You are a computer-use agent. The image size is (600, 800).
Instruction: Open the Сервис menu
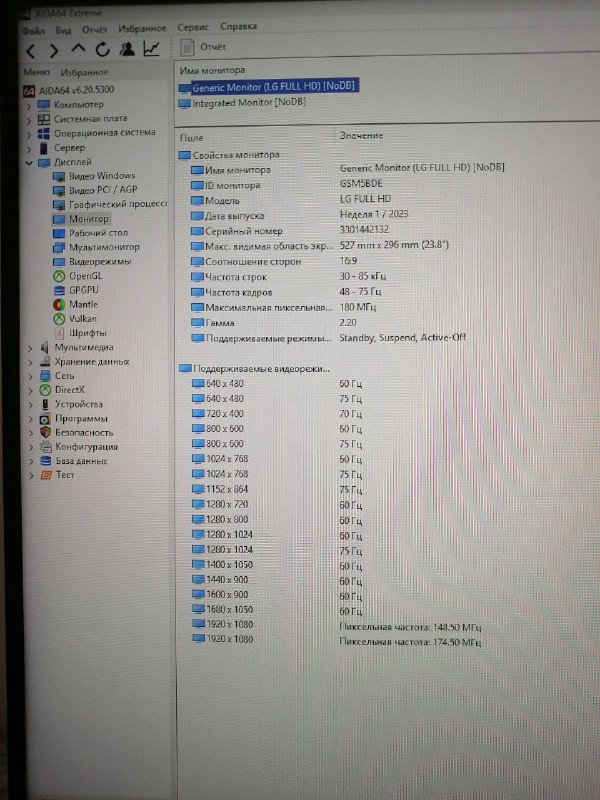pyautogui.click(x=192, y=29)
